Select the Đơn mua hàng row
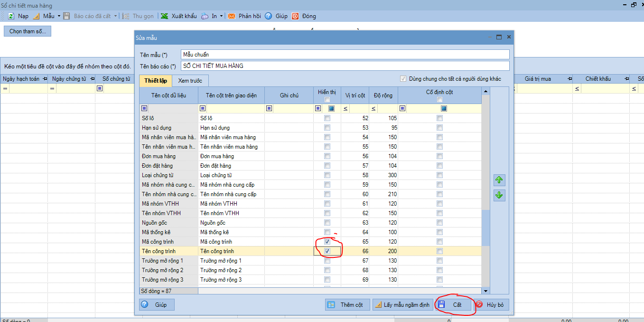Image resolution: width=644 pixels, height=322 pixels. point(311,156)
